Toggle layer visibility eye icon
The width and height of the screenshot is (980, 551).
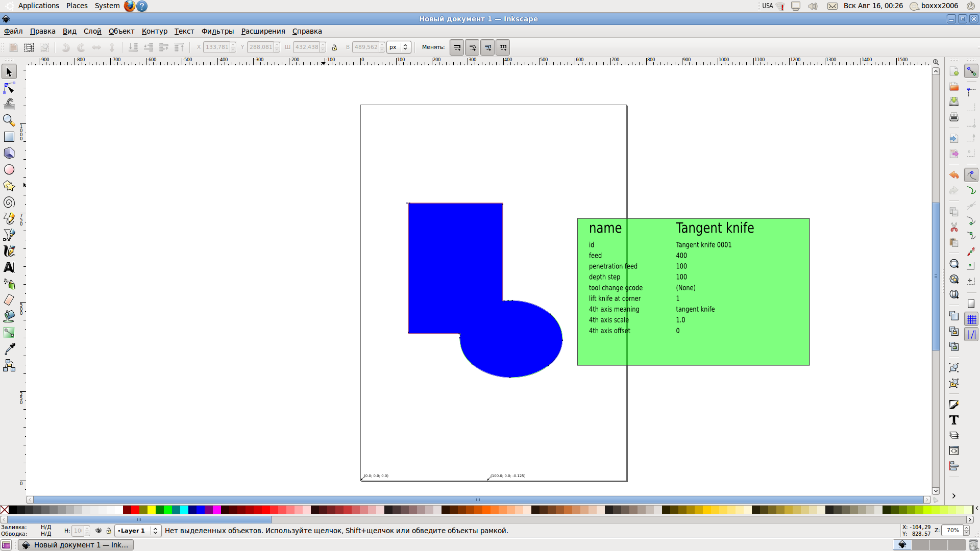point(99,531)
